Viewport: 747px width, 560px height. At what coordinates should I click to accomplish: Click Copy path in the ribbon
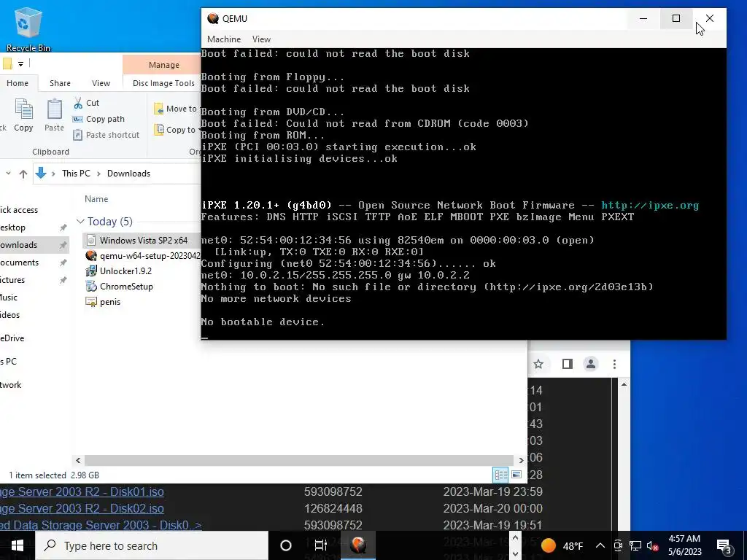(98, 119)
